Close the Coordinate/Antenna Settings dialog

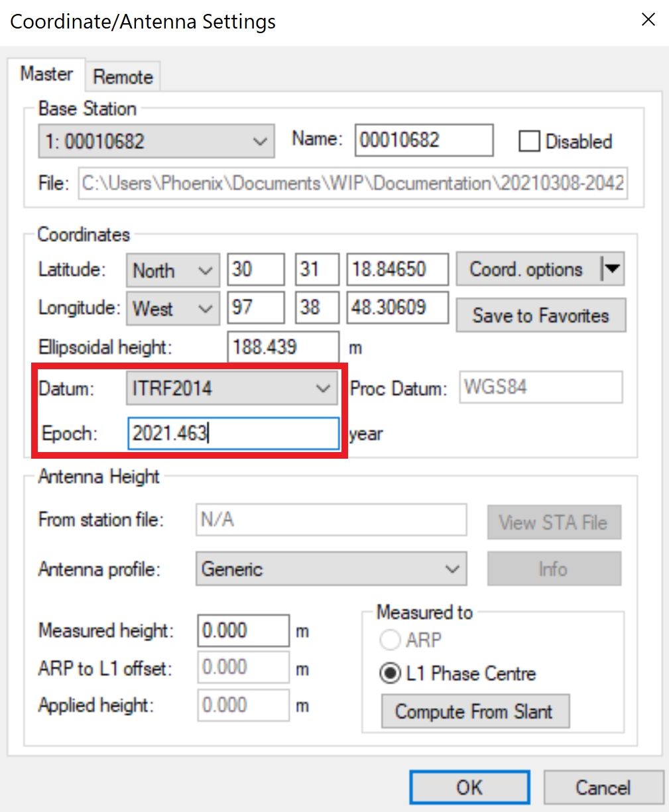click(x=648, y=21)
